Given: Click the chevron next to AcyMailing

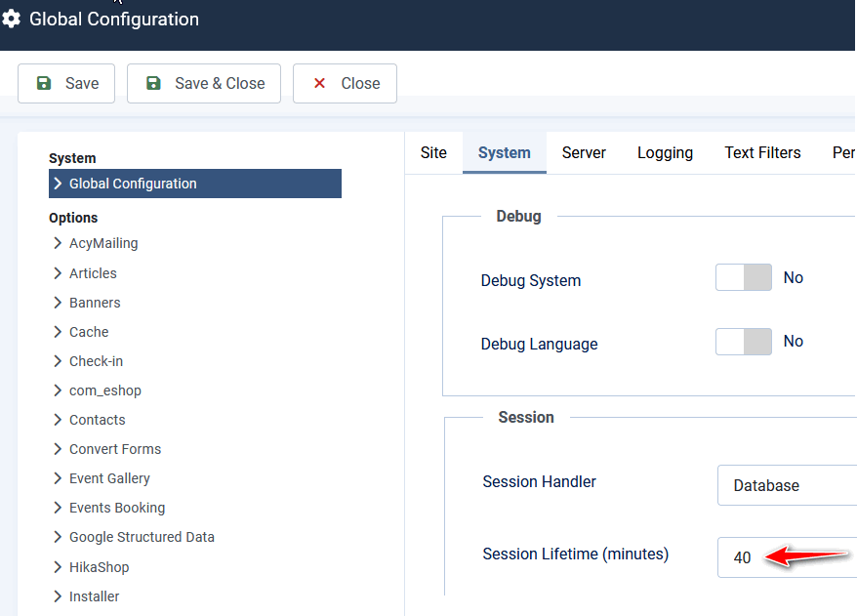Looking at the screenshot, I should [58, 243].
